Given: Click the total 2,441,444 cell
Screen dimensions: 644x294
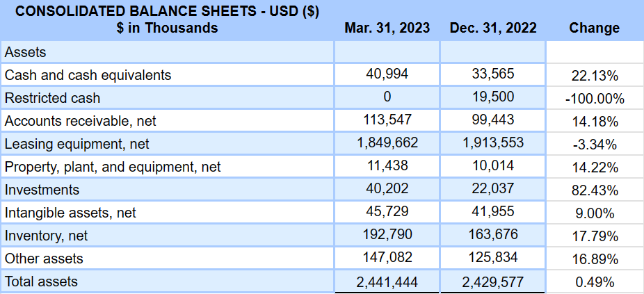Looking at the screenshot, I should pos(387,281).
